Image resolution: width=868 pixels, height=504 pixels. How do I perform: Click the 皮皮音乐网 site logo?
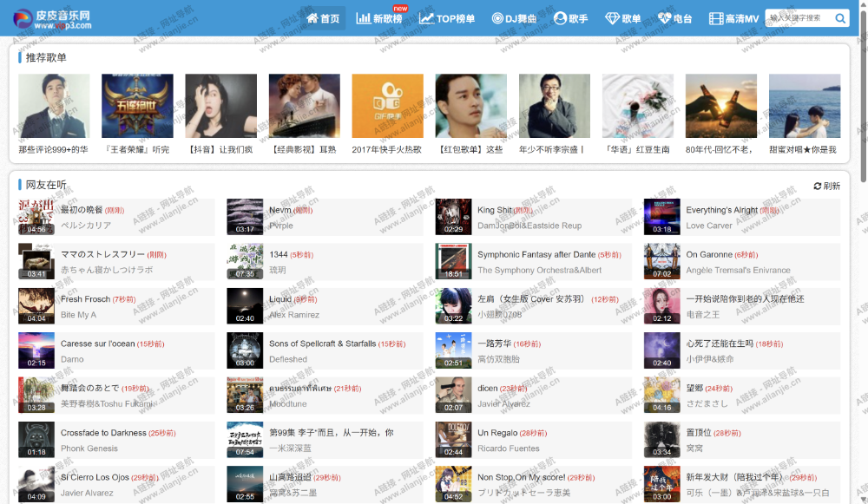[x=53, y=19]
